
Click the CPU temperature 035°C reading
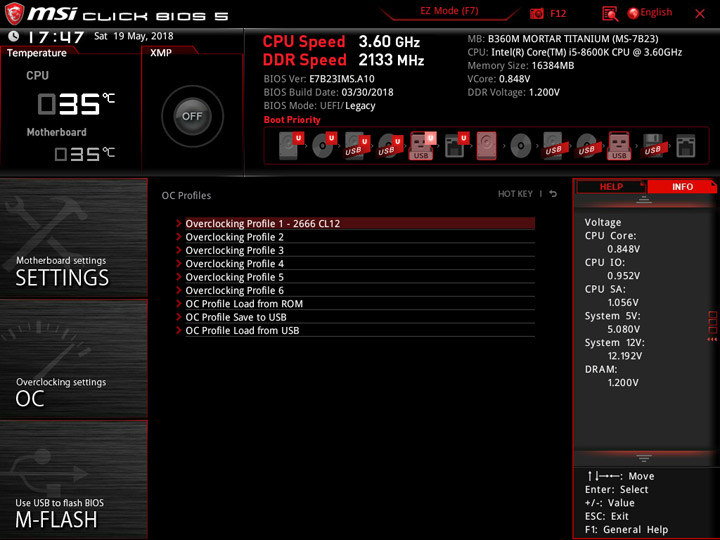click(x=76, y=103)
